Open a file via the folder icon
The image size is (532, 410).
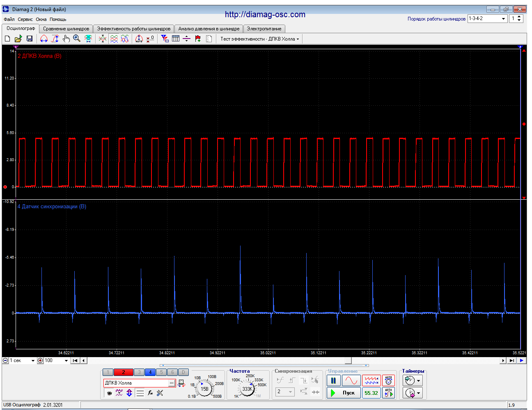click(x=18, y=39)
